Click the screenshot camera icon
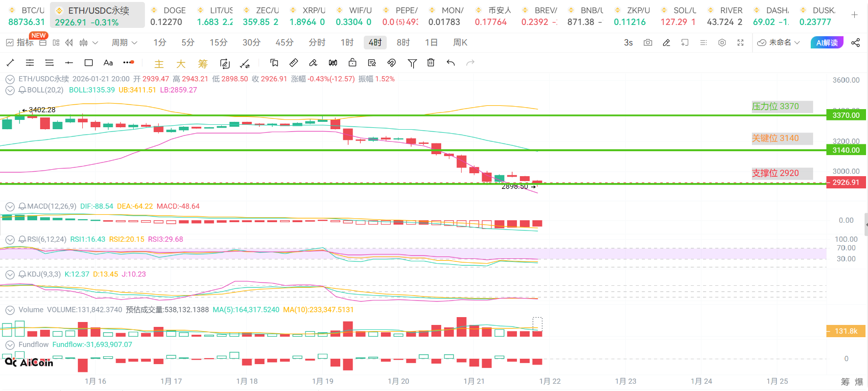This screenshot has height=391, width=868. pos(648,43)
